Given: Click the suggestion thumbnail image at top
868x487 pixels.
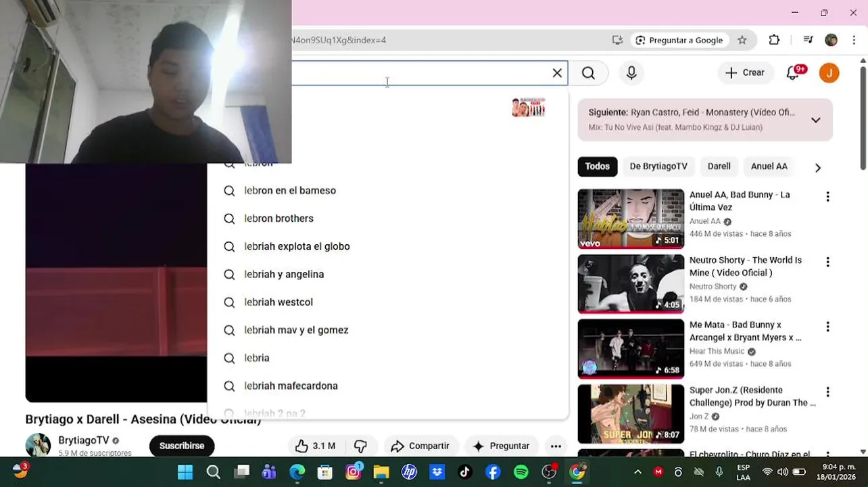Looking at the screenshot, I should click(x=528, y=108).
